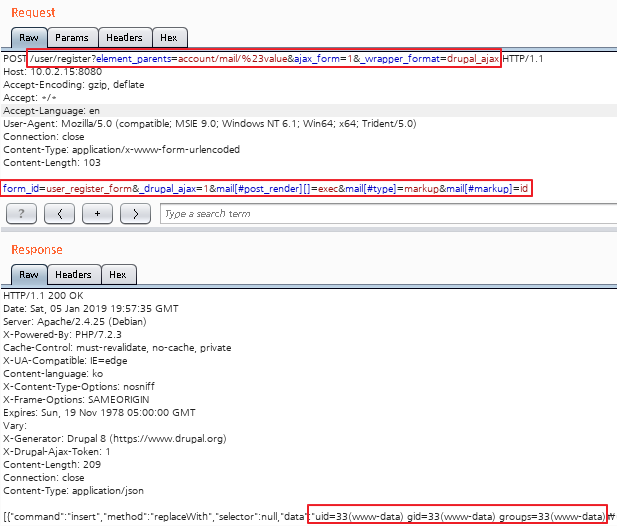Click the 'X-Drupal-Ajax-Token: 1' line
The image size is (617, 526).
57,451
